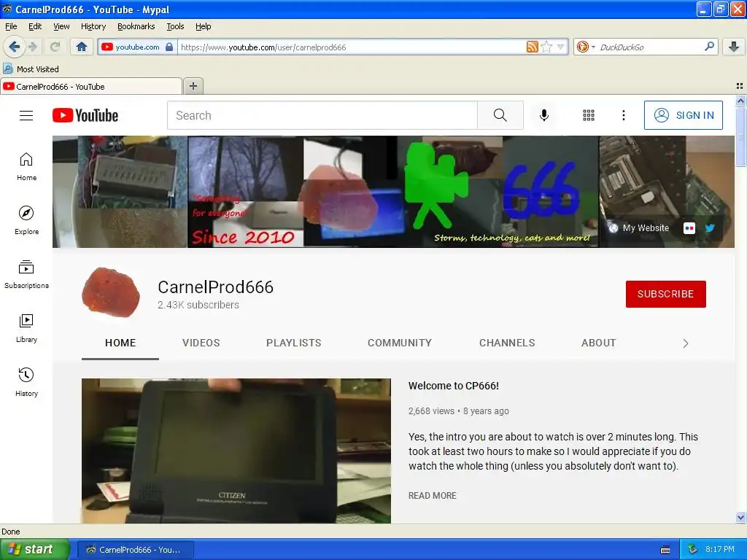Click the YouTube logo
The width and height of the screenshot is (747, 560).
click(85, 115)
